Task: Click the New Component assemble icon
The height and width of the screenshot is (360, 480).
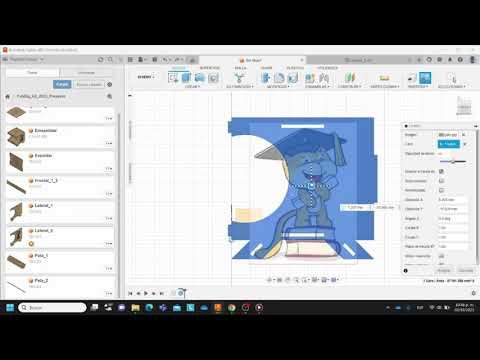Action: 310,78
